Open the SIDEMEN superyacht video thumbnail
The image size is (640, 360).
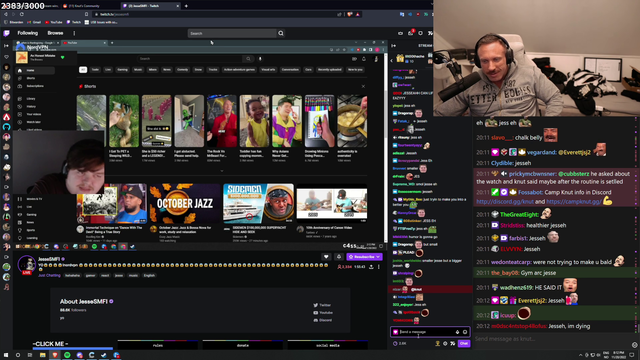[x=258, y=203]
